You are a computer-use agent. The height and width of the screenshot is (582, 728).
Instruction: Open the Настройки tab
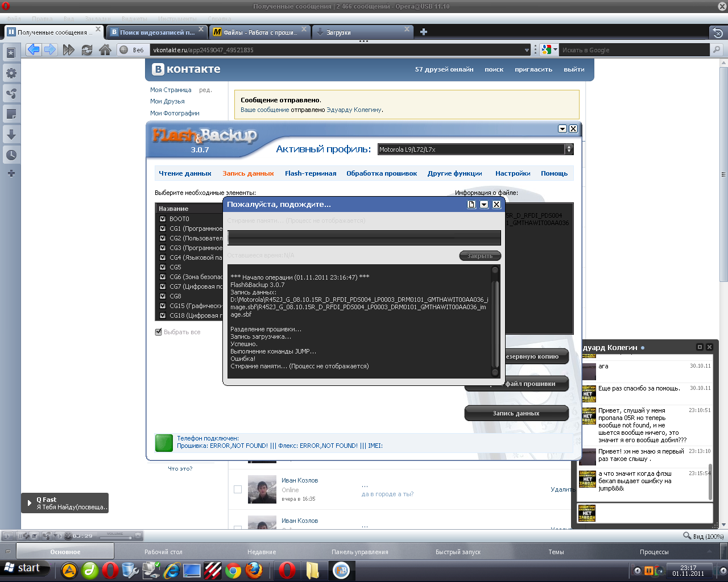point(513,173)
